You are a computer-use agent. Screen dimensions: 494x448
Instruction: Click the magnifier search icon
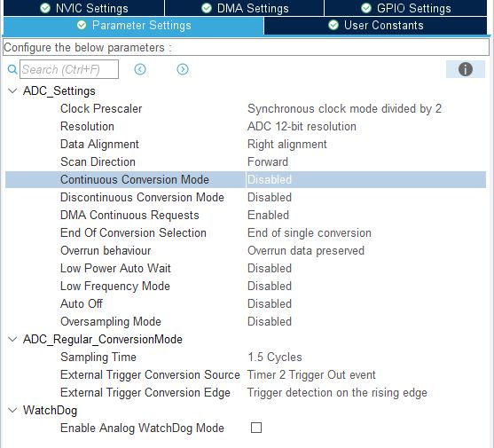(x=12, y=69)
